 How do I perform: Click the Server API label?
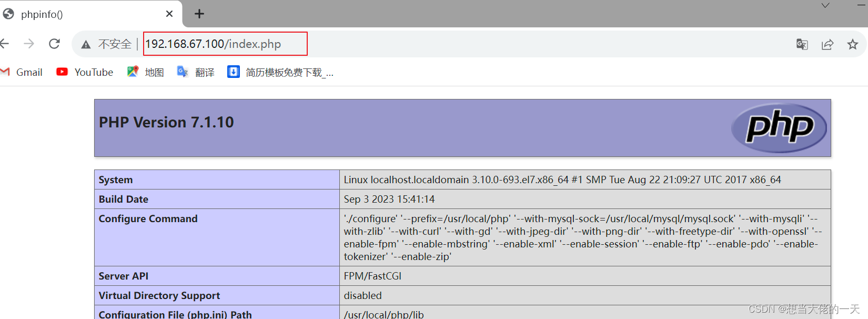click(x=124, y=276)
